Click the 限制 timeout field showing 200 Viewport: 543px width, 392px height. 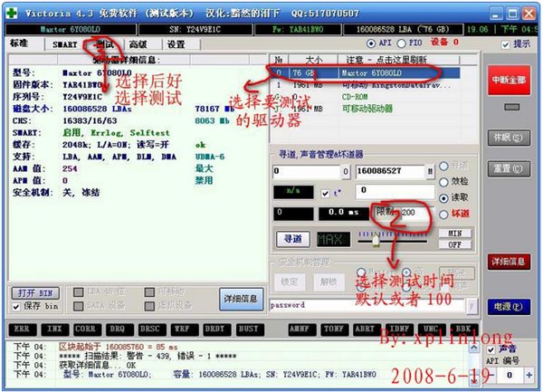pyautogui.click(x=415, y=213)
